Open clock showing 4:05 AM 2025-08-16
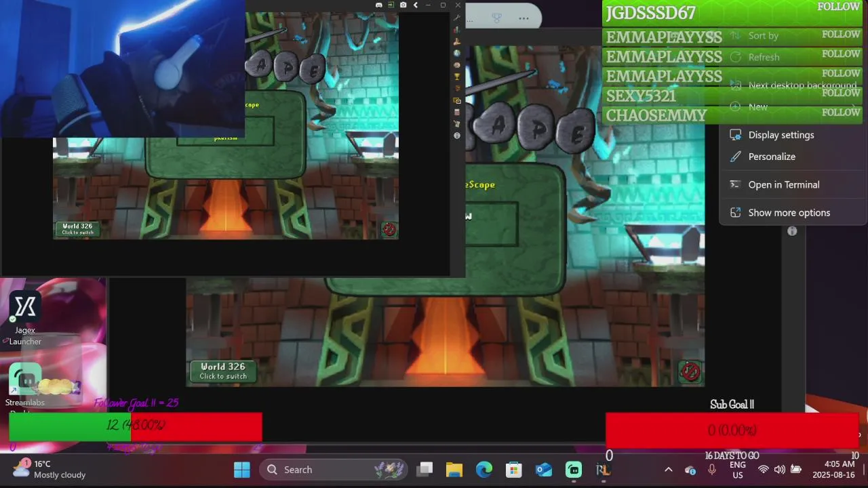The width and height of the screenshot is (868, 488). click(833, 470)
